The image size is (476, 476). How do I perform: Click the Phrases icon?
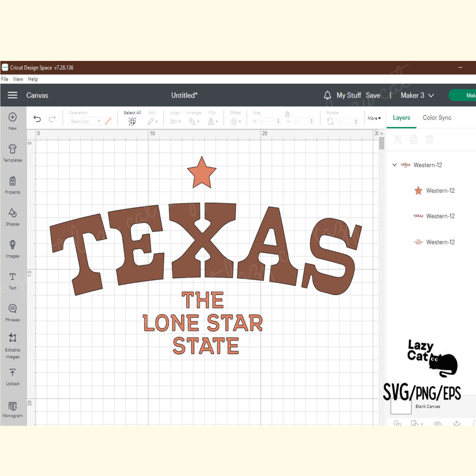tap(12, 312)
